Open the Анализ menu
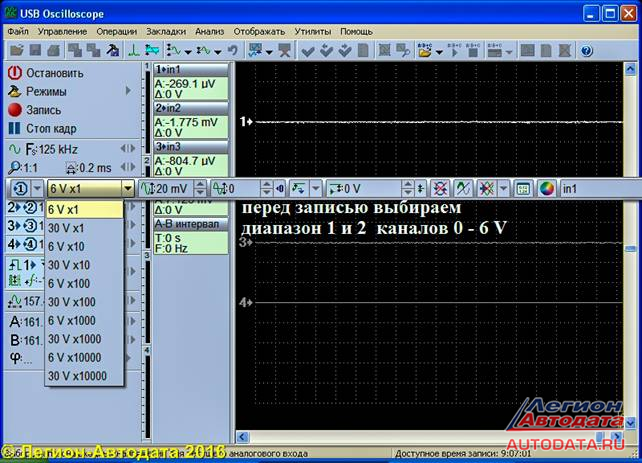The image size is (642, 463). (x=210, y=32)
